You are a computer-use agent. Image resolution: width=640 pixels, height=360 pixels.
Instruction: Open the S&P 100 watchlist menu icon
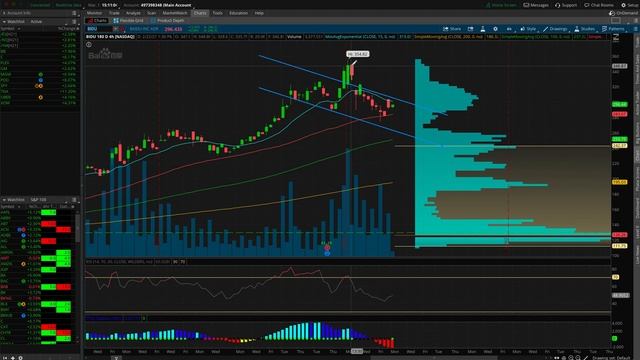[x=74, y=200]
